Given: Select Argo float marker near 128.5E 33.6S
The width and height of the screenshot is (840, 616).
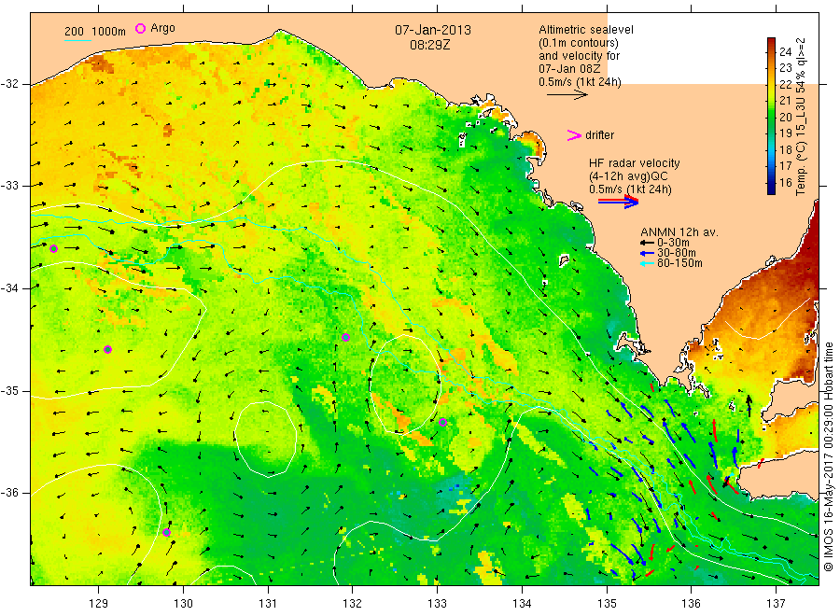Looking at the screenshot, I should pyautogui.click(x=53, y=248).
